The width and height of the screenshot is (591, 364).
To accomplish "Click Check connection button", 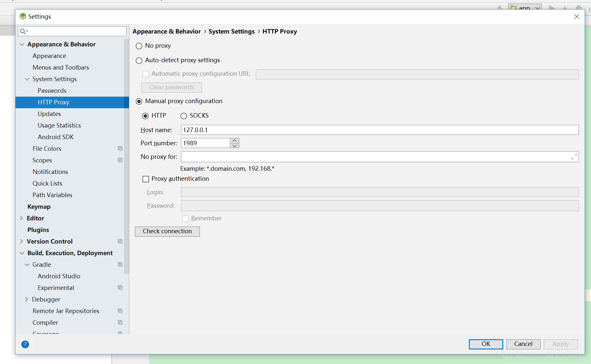I will tap(167, 231).
